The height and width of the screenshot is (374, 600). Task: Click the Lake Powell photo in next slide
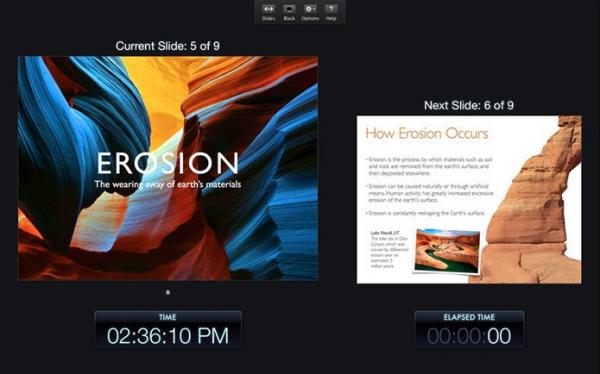[447, 251]
